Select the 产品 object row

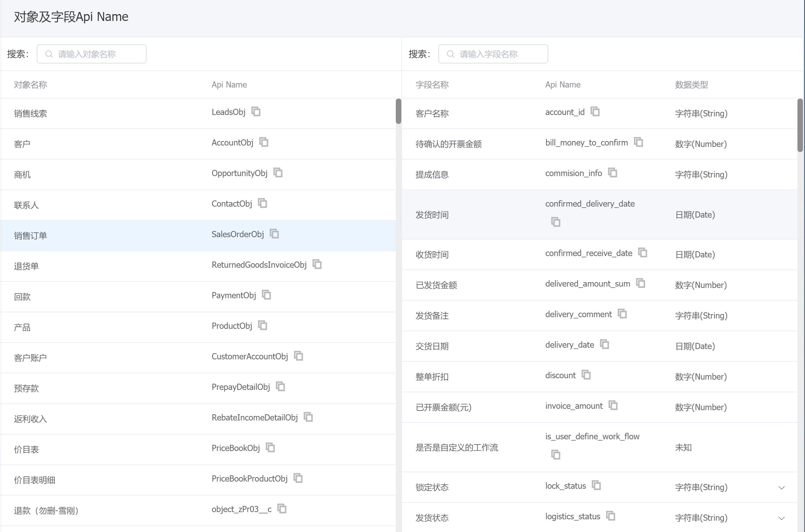[x=198, y=327]
